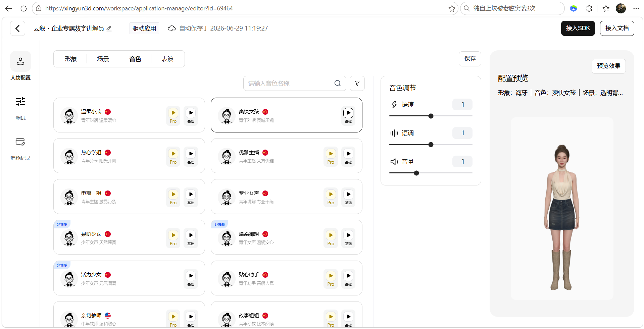
Task: Click the digital human preview model
Action: click(562, 217)
